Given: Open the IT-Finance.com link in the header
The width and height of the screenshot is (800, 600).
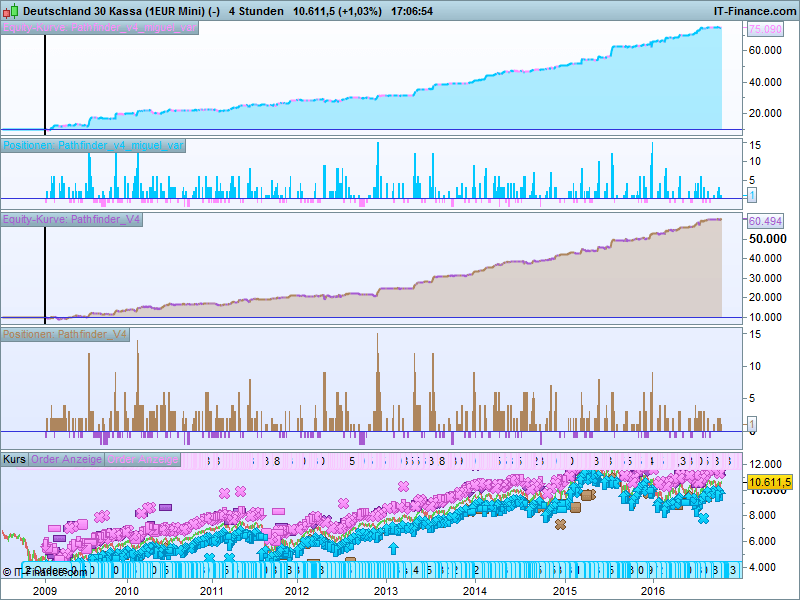Looking at the screenshot, I should [755, 11].
